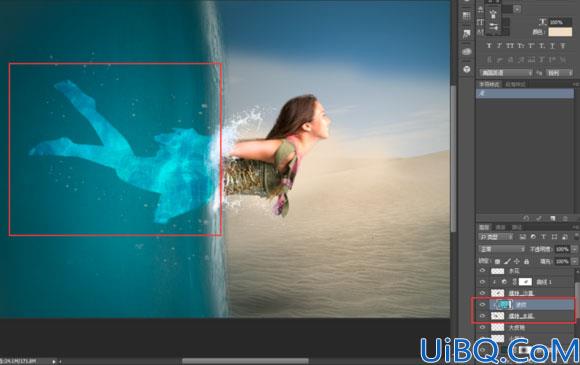
Task: Apply Subscript text style
Action: 542,45
